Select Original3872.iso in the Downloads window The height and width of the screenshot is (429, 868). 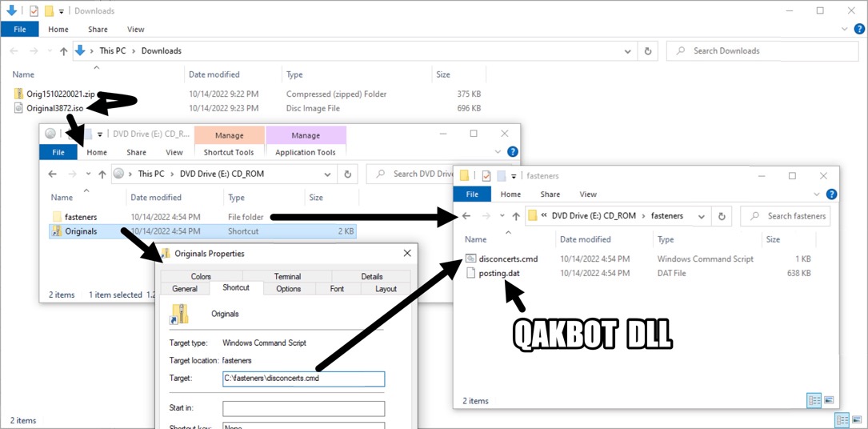tap(55, 109)
